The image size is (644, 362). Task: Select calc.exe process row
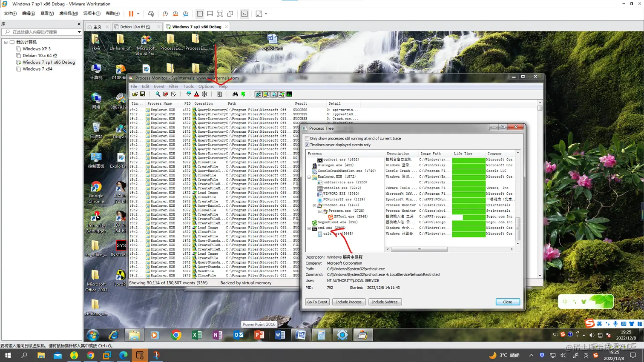tap(334, 234)
